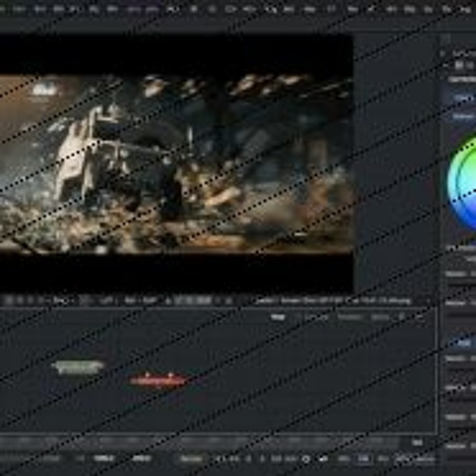Open the highlighted Flow tab above node editor
The image size is (476, 476).
click(x=278, y=317)
